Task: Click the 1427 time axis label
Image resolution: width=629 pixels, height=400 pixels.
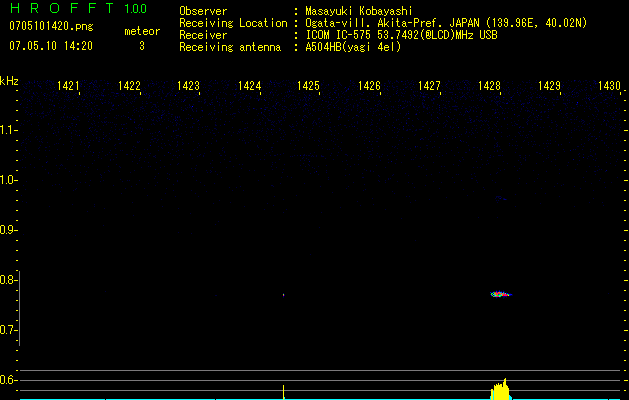Action: (429, 86)
